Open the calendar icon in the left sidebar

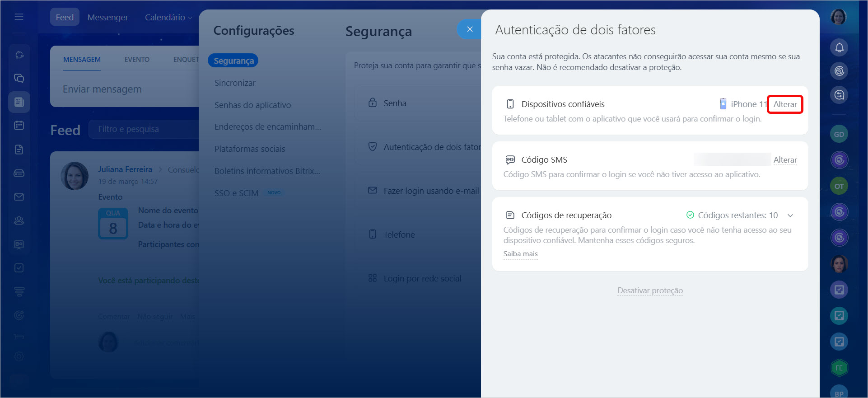19,126
